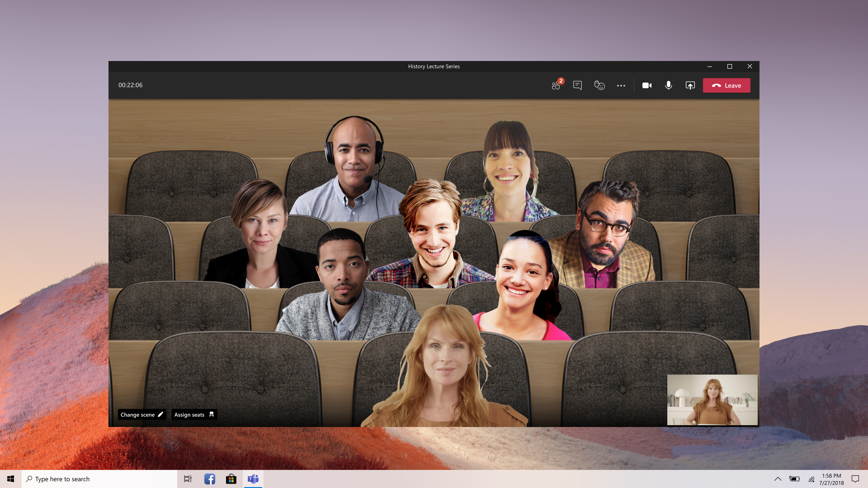The height and width of the screenshot is (488, 868).
Task: Open Task View in the taskbar
Action: (x=188, y=479)
